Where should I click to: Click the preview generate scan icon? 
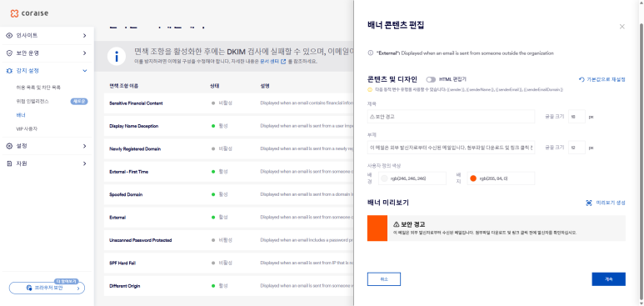(x=589, y=203)
